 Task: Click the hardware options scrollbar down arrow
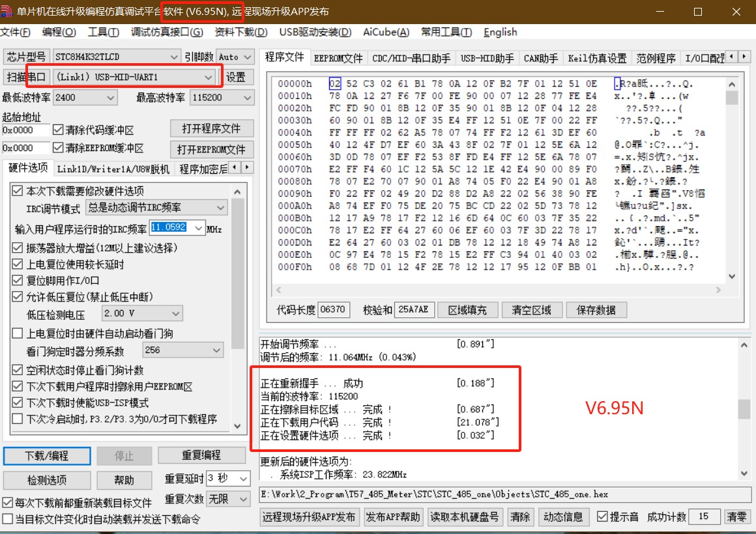click(x=237, y=426)
